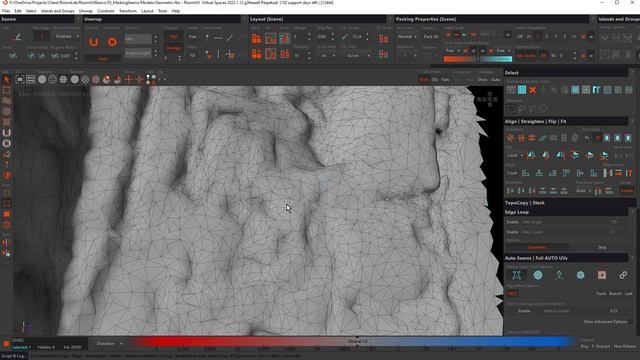
Task: Click the bottom Pack icon in Layout panel
Action: 256,54
